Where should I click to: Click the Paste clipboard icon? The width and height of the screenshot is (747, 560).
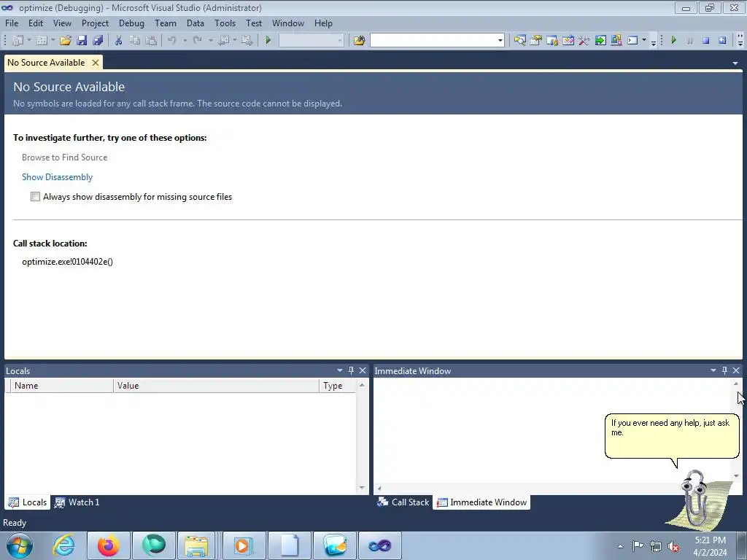coord(151,41)
